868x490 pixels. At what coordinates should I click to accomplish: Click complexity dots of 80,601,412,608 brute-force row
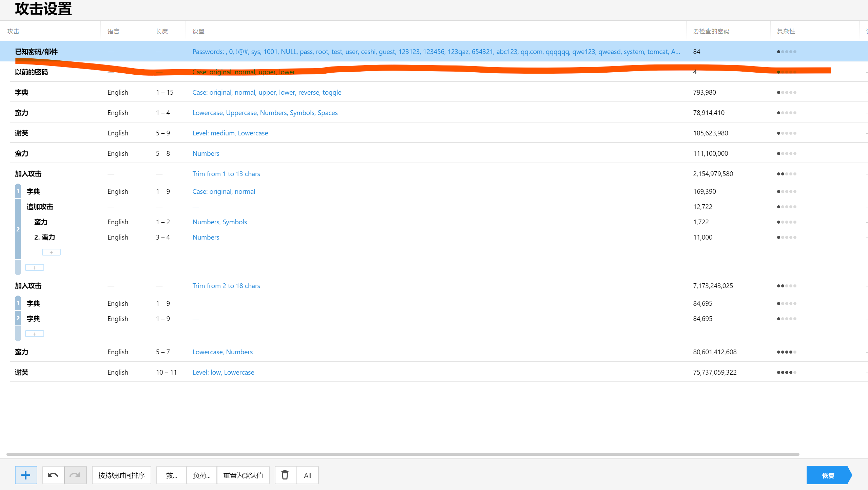pos(786,352)
